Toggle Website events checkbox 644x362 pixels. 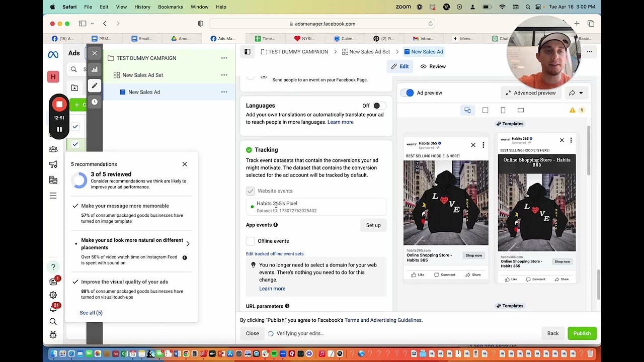(x=251, y=191)
